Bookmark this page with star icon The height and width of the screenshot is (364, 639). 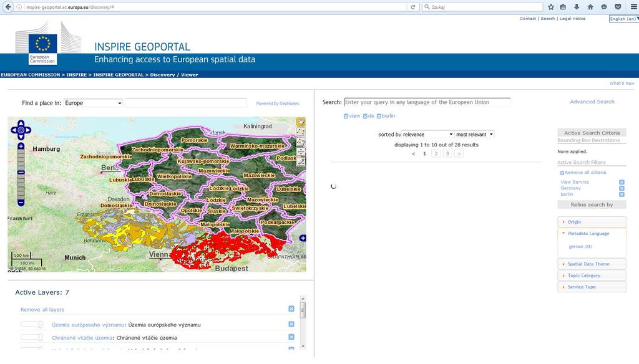551,7
